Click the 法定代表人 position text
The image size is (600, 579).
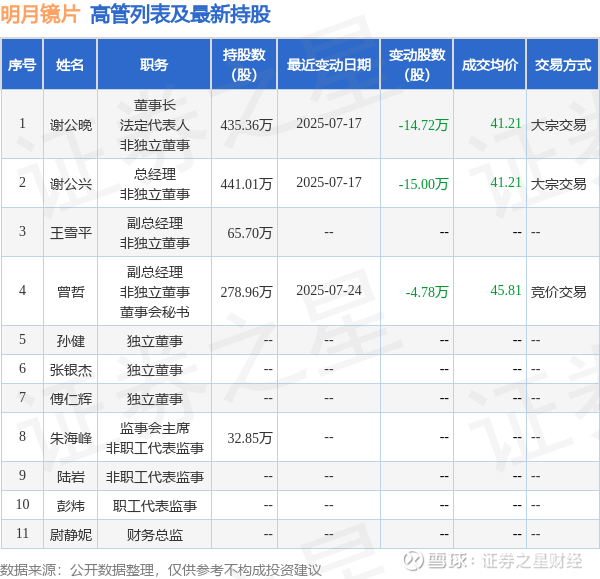click(x=155, y=125)
